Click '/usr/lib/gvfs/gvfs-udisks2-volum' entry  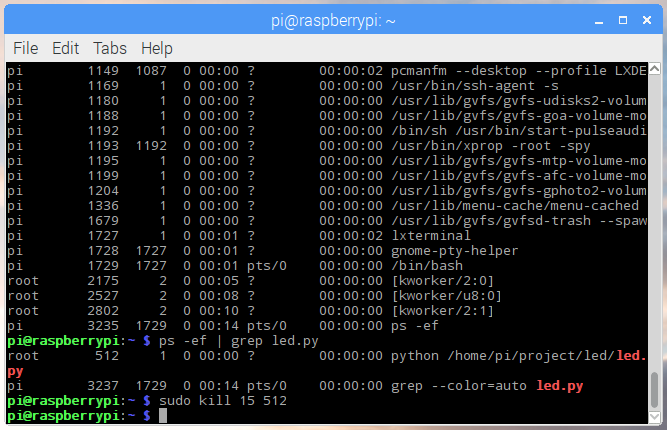(x=519, y=101)
